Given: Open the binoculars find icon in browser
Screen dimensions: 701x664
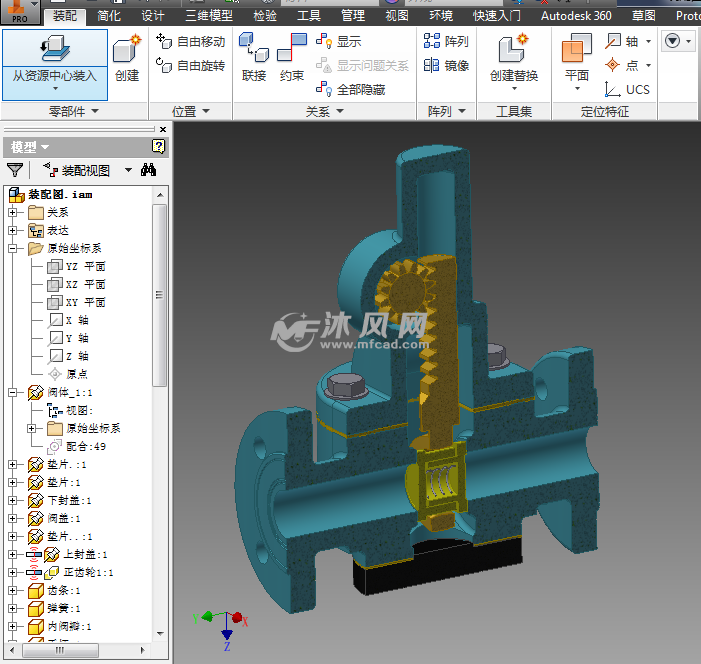Looking at the screenshot, I should click(x=149, y=170).
